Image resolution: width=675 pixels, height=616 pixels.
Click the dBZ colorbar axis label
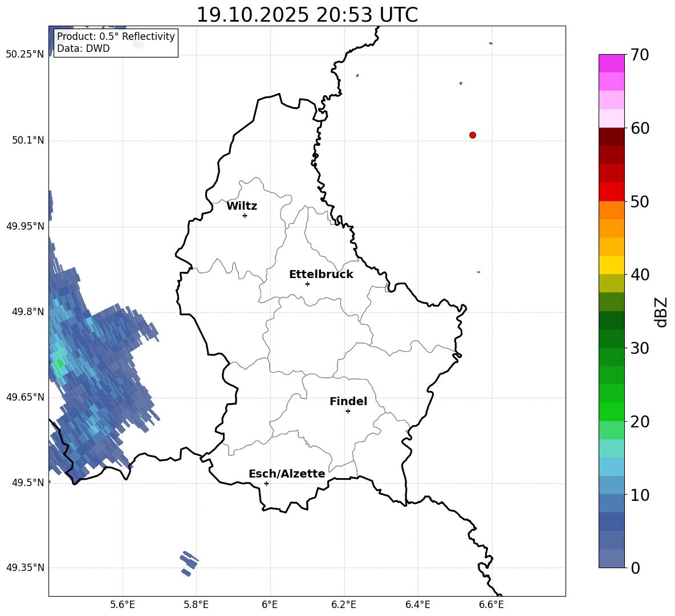click(660, 312)
